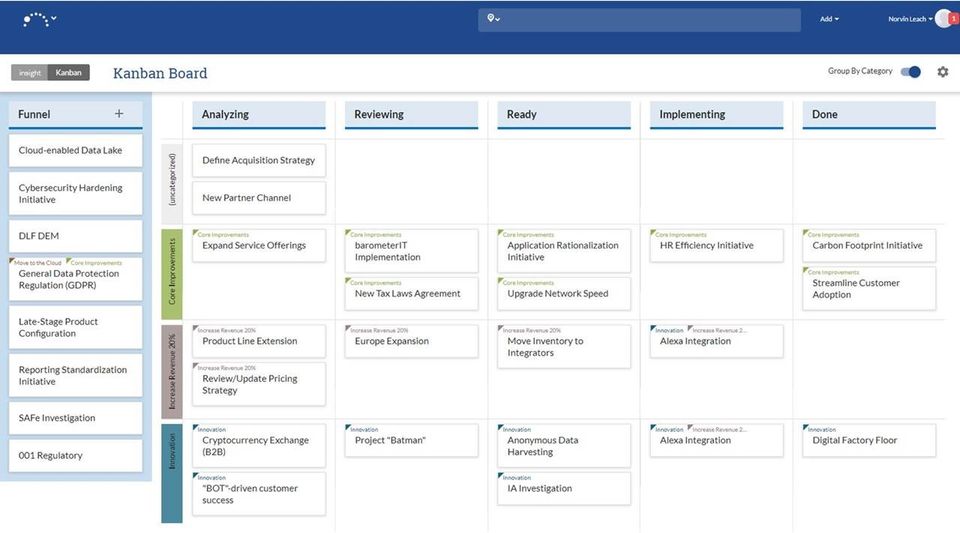This screenshot has height=533, width=960.
Task: Open the logo dropdown chevron
Action: coord(54,18)
